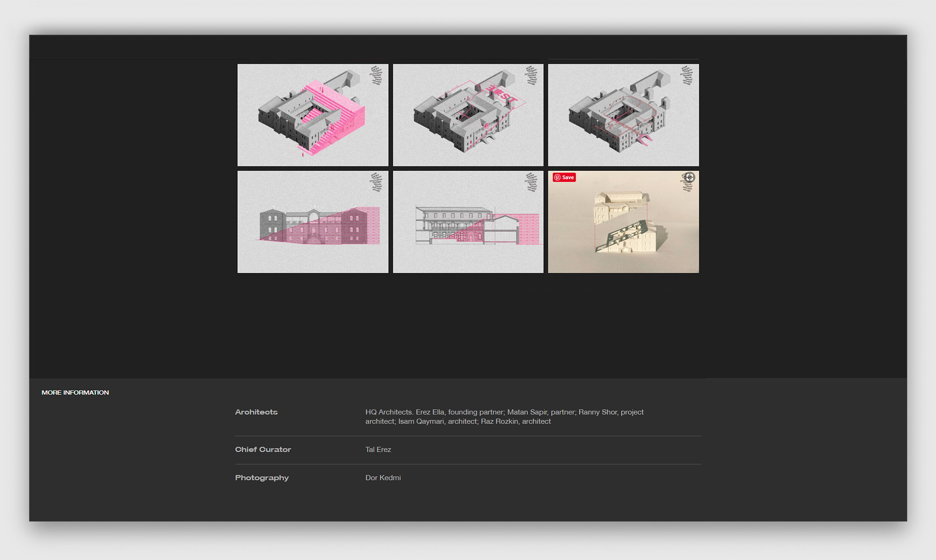Click the Pinterest Save button on model photo
This screenshot has width=936, height=560.
click(564, 177)
